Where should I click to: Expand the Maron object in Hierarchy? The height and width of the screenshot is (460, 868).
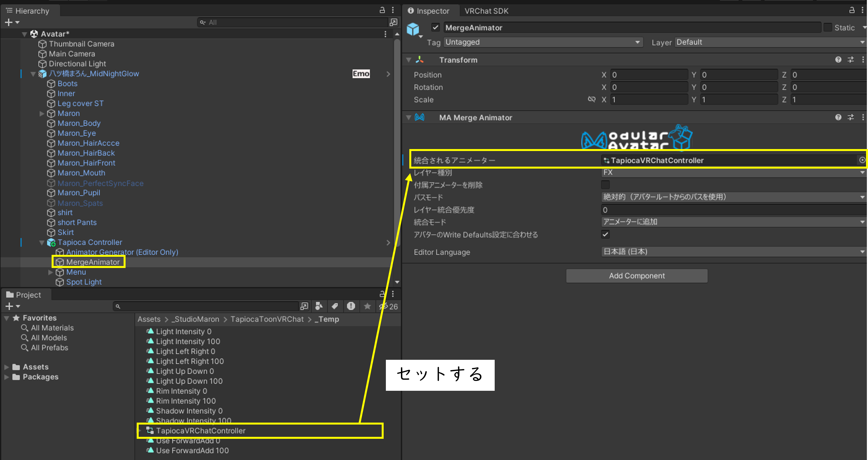(x=42, y=114)
